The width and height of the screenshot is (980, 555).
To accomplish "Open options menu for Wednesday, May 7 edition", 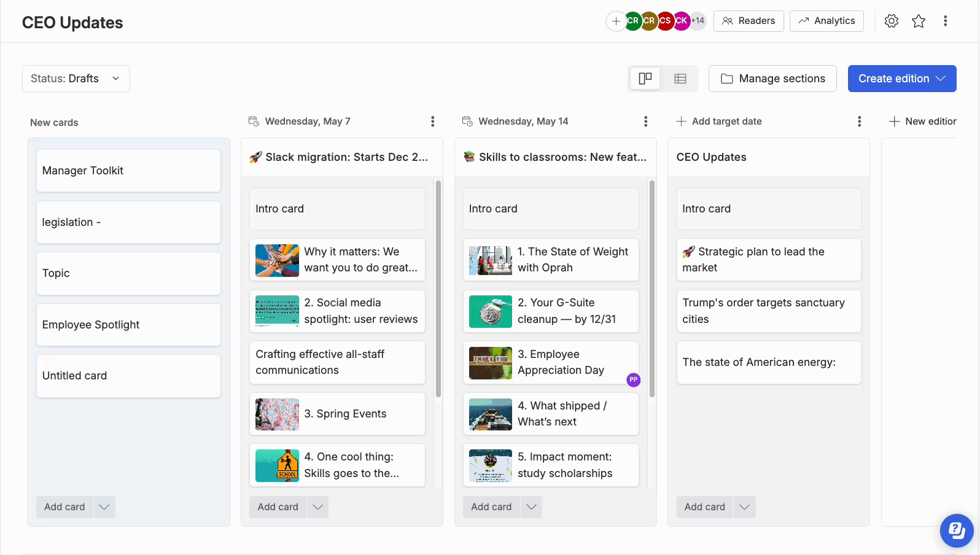I will 433,122.
